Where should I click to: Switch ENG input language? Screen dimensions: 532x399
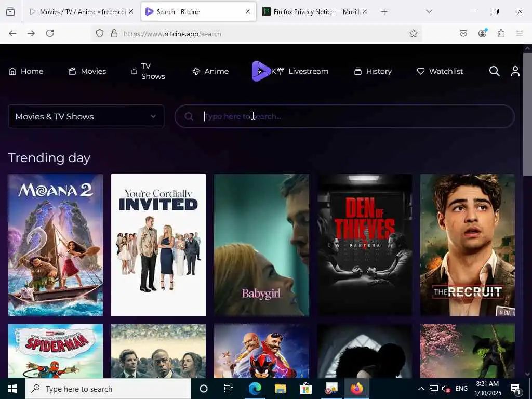(461, 389)
